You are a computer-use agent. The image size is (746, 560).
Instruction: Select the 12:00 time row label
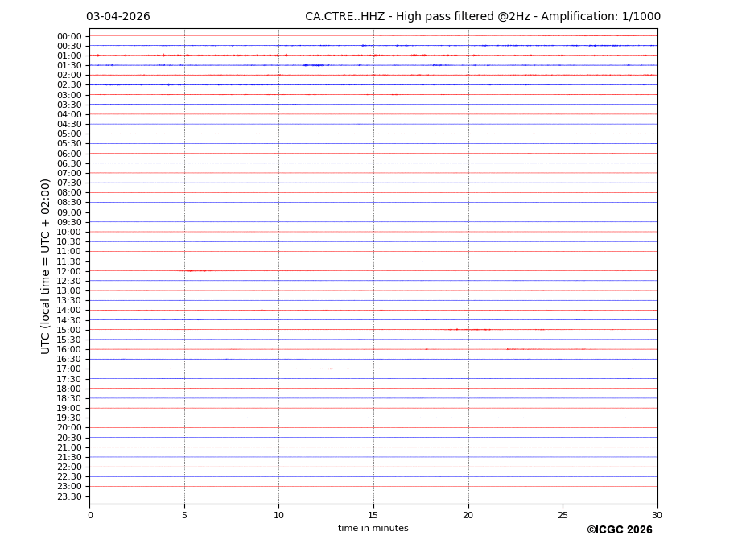[69, 271]
